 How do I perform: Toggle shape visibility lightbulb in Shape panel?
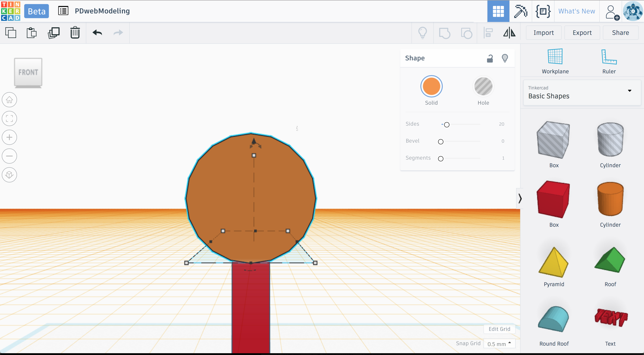[505, 58]
